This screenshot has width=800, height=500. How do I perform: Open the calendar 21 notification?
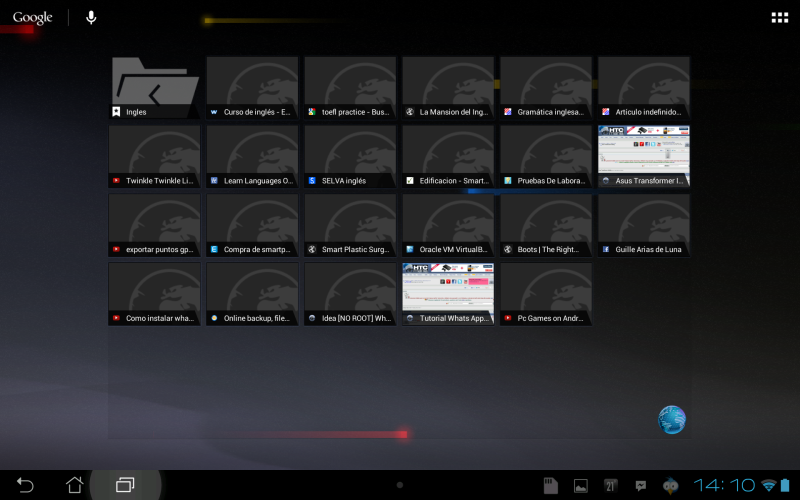coord(611,486)
